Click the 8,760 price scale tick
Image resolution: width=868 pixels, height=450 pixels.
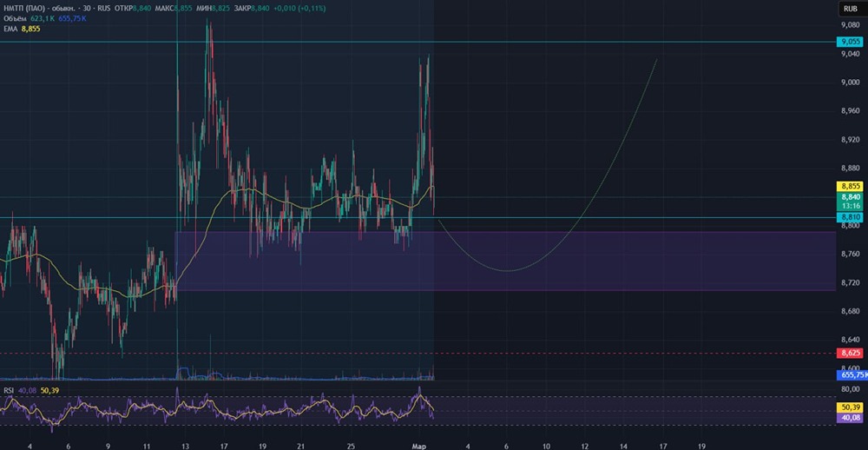click(850, 254)
